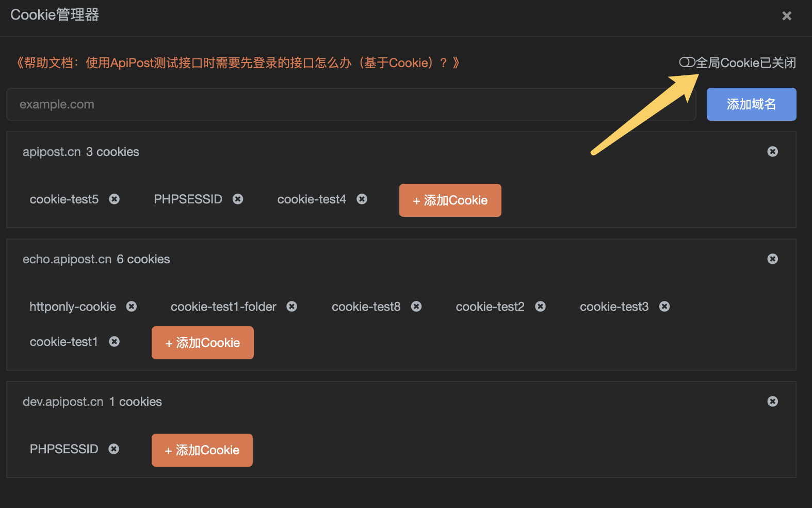Select the dev.apipost.cn 1 cookies header
The height and width of the screenshot is (508, 812).
coord(92,402)
